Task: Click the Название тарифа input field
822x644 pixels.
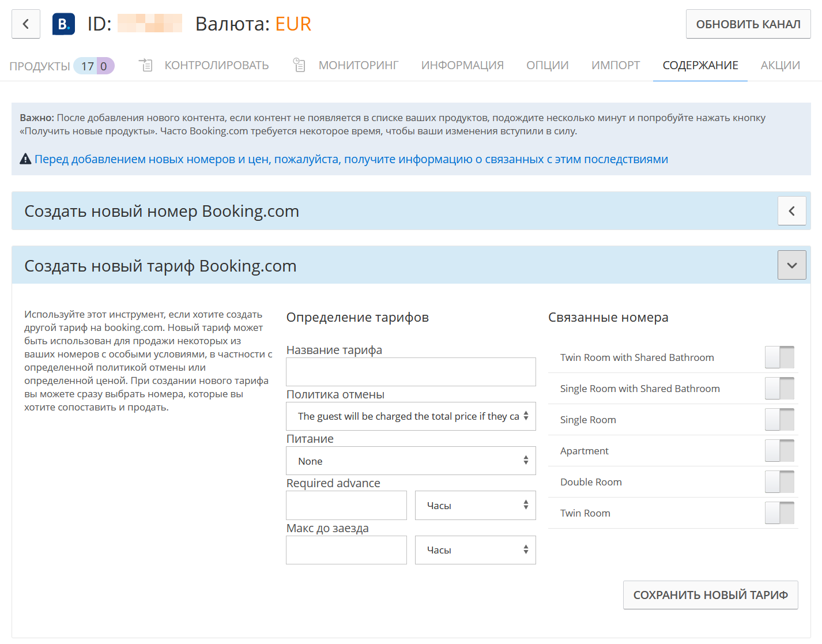Action: [x=411, y=372]
